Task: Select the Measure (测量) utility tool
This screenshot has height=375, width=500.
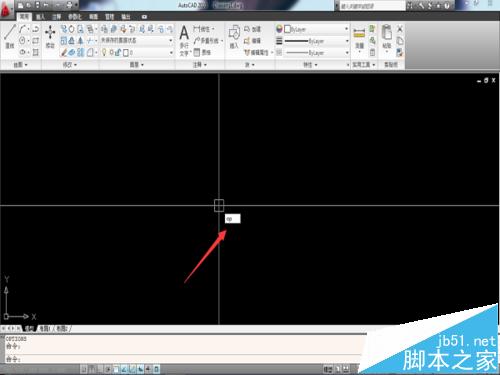Action: 359,37
